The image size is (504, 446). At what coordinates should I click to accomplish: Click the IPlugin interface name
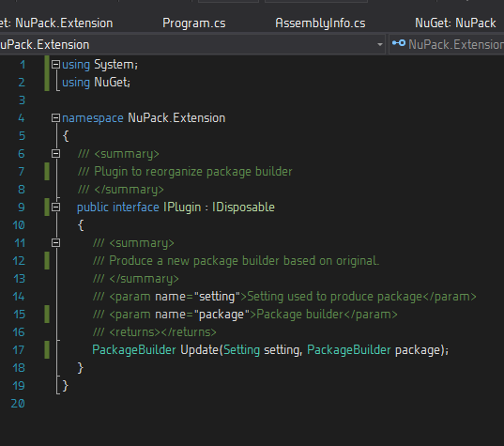[182, 208]
